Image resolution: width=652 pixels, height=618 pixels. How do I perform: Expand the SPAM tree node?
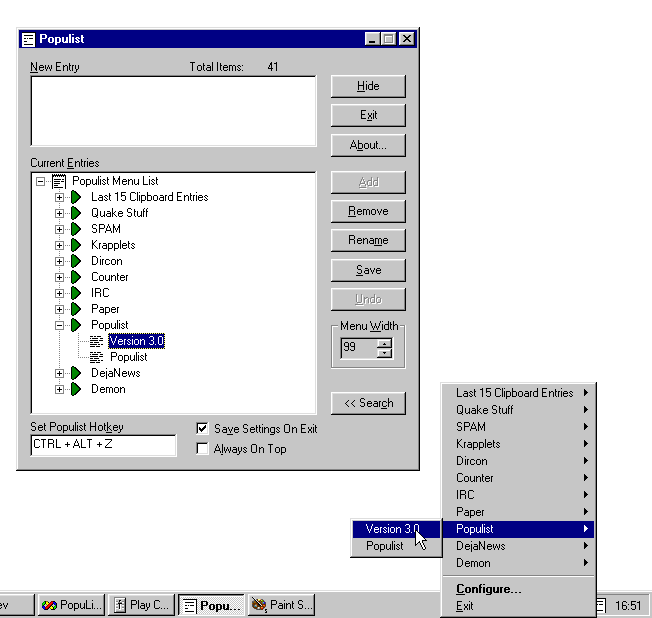[59, 229]
